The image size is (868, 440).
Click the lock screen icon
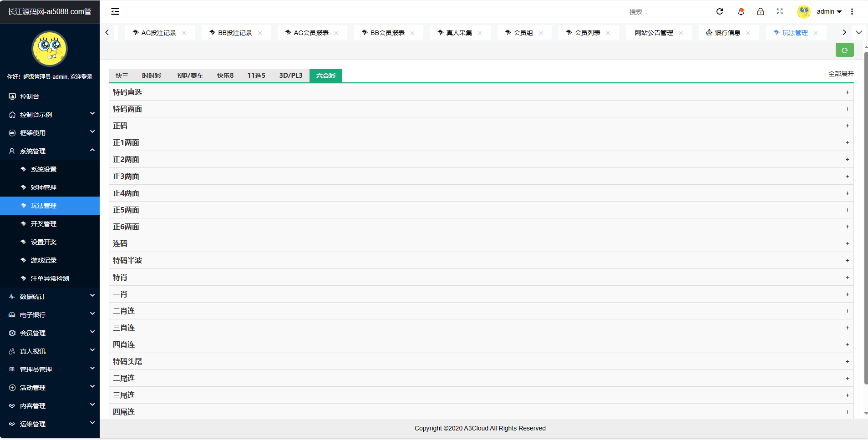pyautogui.click(x=761, y=11)
